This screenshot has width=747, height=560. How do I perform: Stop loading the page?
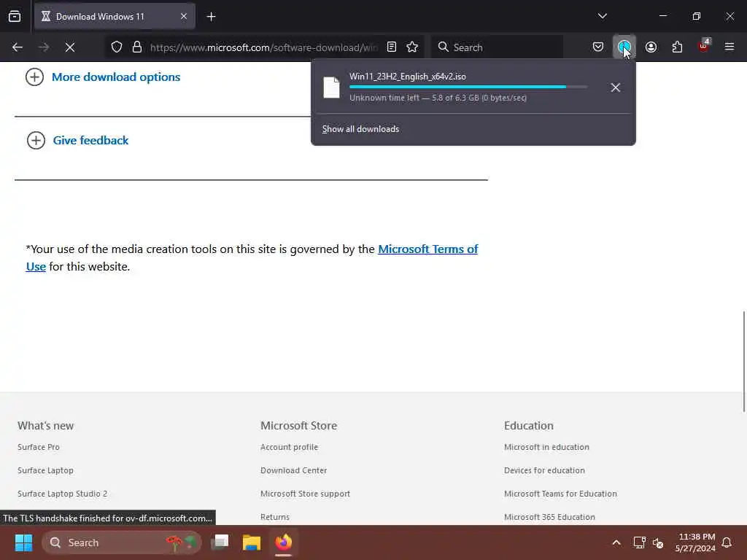click(x=70, y=47)
